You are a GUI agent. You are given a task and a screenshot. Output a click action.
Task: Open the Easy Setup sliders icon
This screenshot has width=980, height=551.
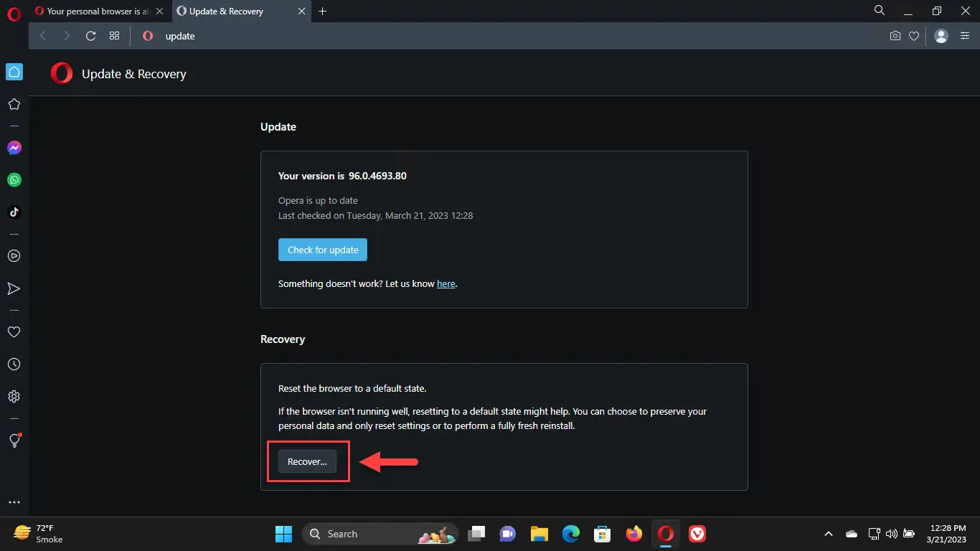click(x=965, y=36)
